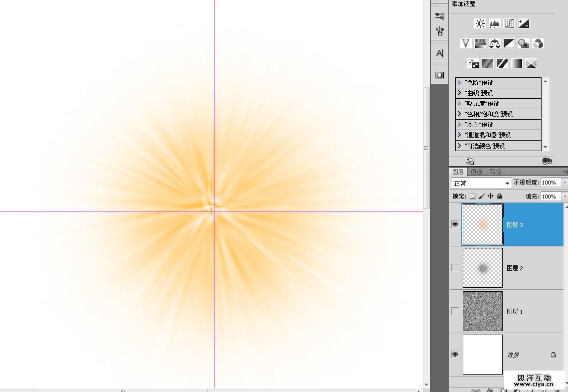Switch to the 通道 tab
This screenshot has height=392, width=568.
pyautogui.click(x=477, y=172)
